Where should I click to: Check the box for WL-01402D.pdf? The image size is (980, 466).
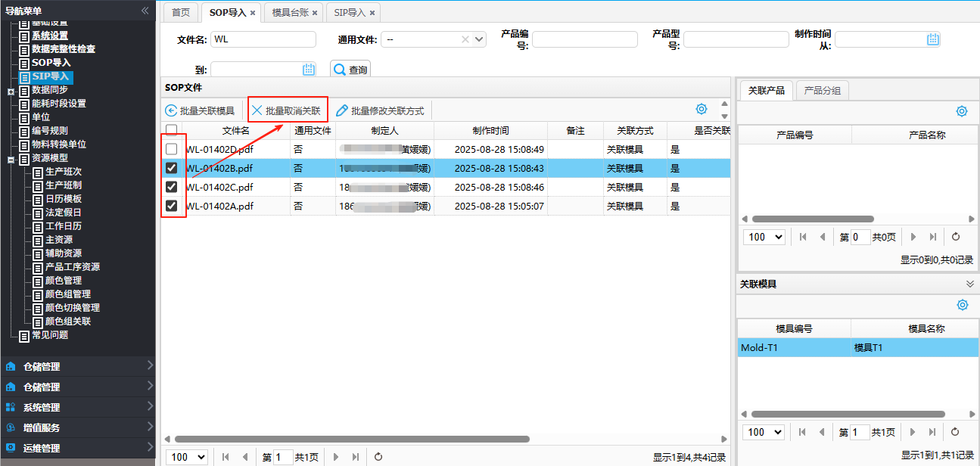(x=172, y=150)
